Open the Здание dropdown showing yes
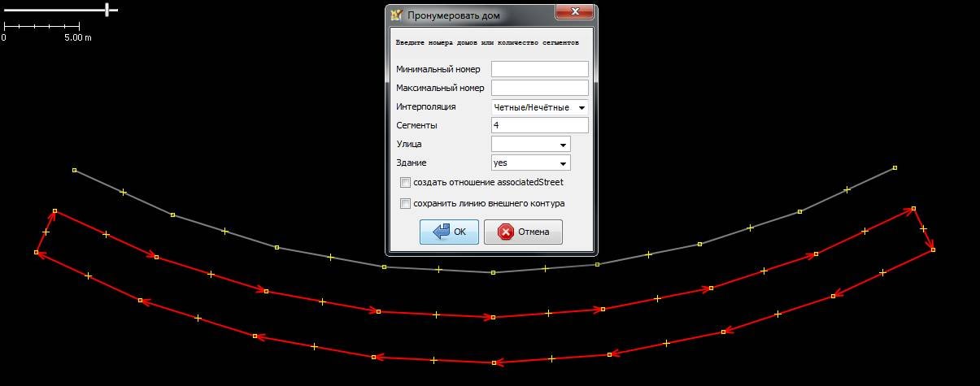The height and width of the screenshot is (386, 980). click(x=531, y=163)
